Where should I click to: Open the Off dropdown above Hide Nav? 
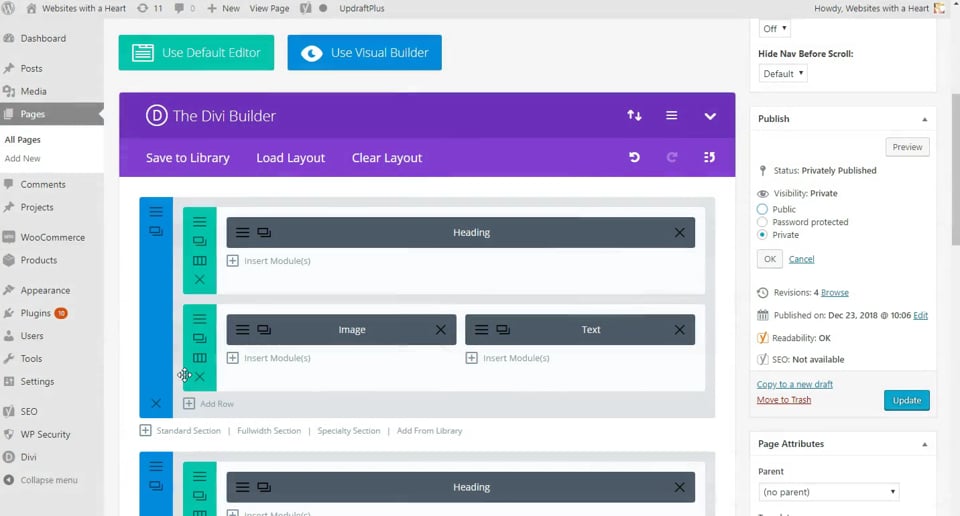click(774, 29)
